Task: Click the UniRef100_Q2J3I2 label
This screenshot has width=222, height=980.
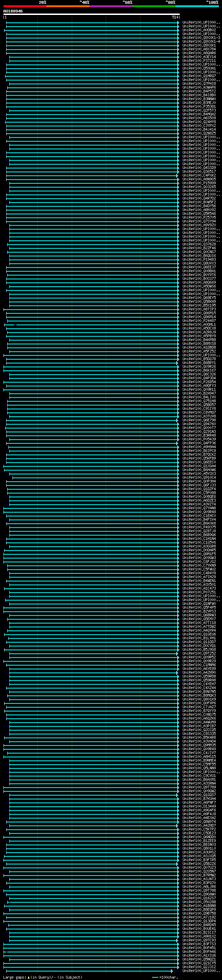Action: click(199, 967)
